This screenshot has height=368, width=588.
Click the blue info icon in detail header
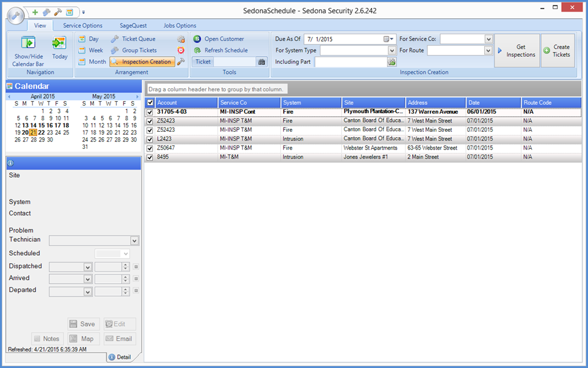pos(10,163)
